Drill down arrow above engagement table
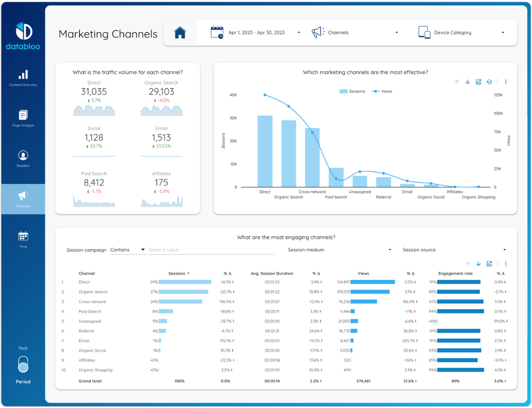This screenshot has width=532, height=408. (x=478, y=264)
